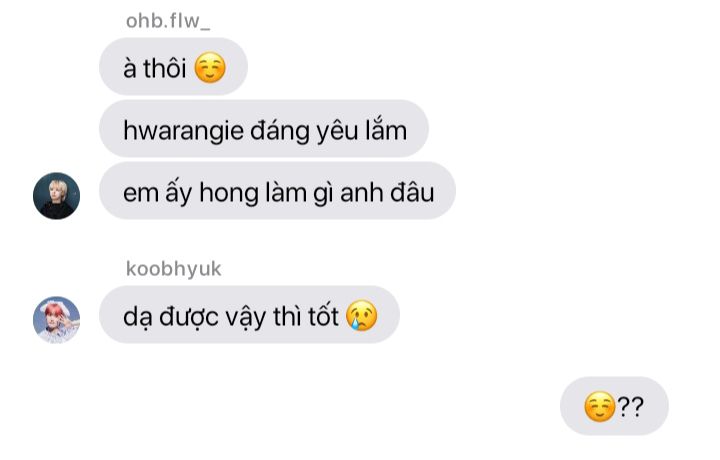Tap the ohb.flw_ username label
The height and width of the screenshot is (460, 720).
(x=168, y=21)
